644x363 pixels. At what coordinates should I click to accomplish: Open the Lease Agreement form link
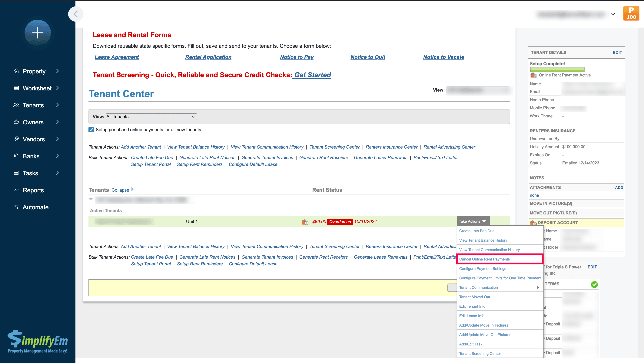pos(117,57)
